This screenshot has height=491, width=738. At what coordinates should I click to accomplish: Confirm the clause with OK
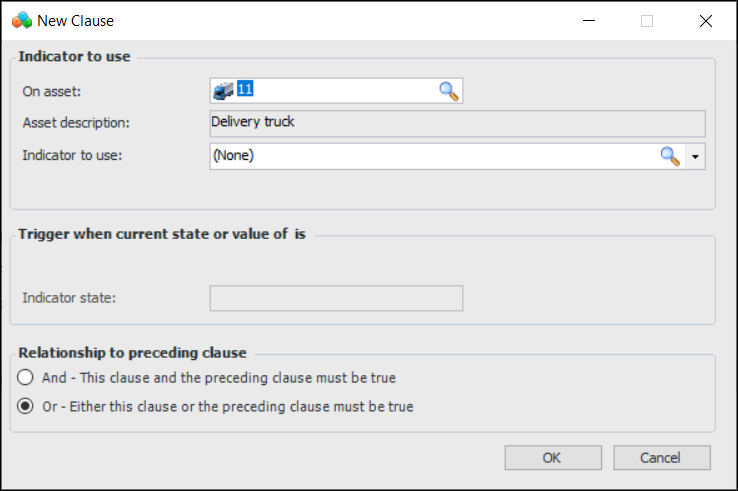(552, 457)
